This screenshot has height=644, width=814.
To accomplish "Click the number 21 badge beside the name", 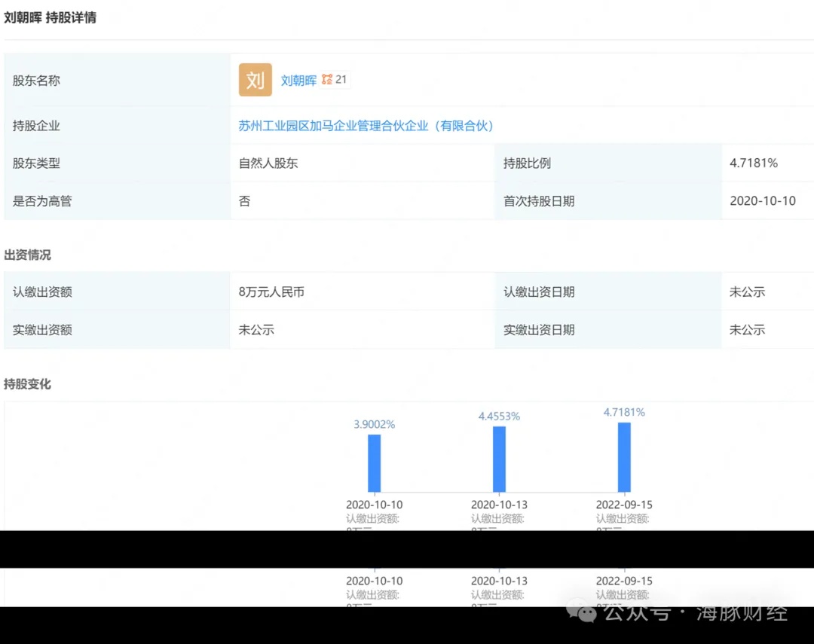I will tap(341, 80).
